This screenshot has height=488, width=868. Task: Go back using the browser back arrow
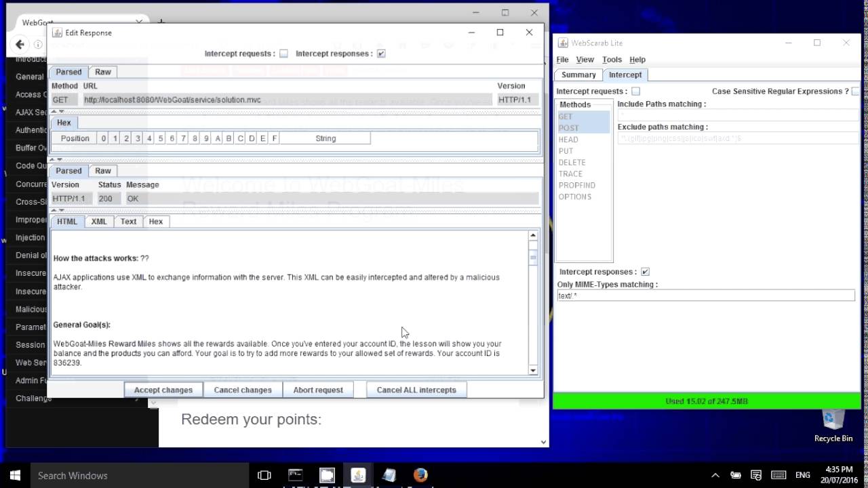pyautogui.click(x=20, y=45)
